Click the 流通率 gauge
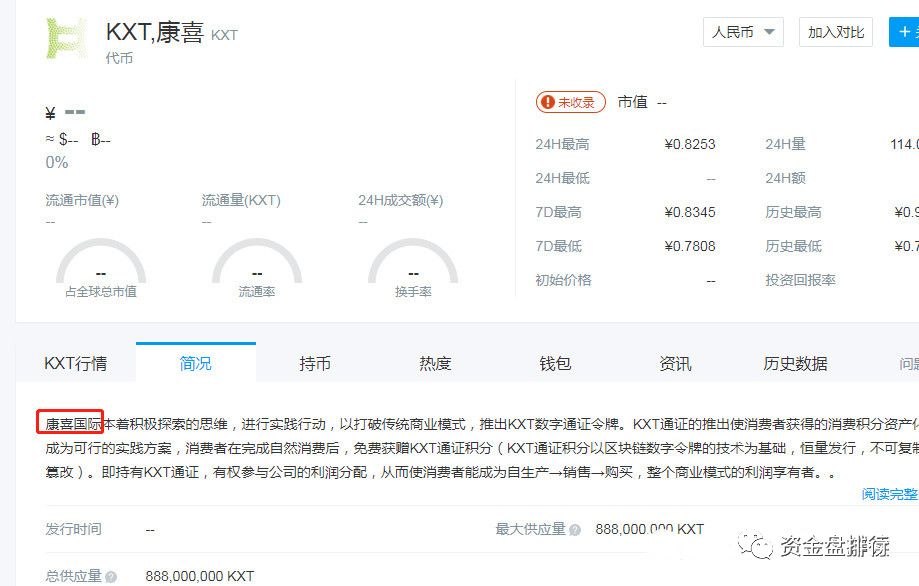919x586 pixels. 257,267
